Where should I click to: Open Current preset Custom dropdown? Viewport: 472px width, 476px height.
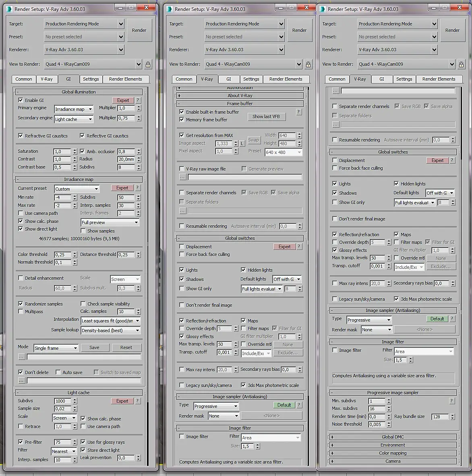(x=77, y=189)
